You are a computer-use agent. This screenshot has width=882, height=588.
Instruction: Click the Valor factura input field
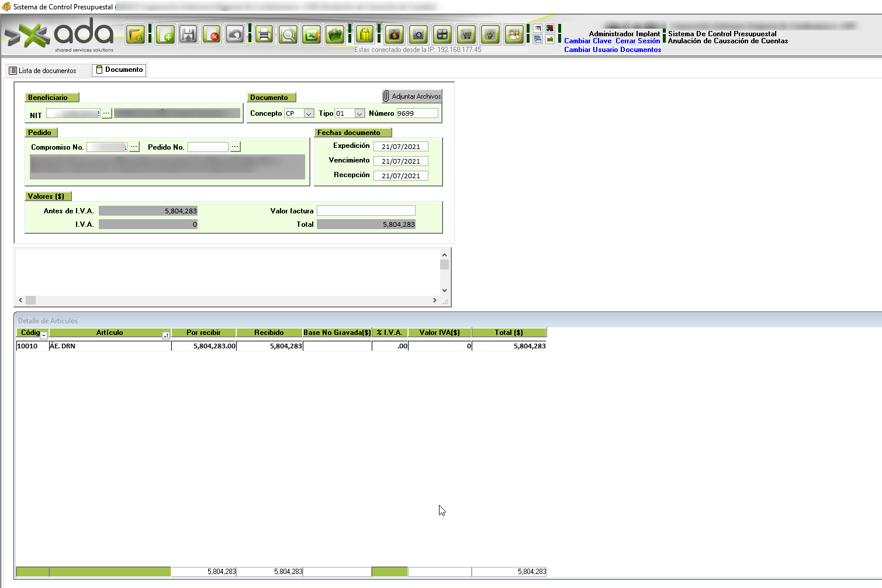pyautogui.click(x=366, y=211)
